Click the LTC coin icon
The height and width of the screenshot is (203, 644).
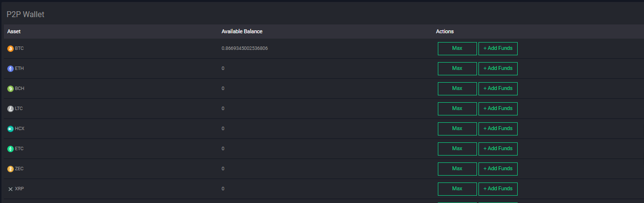point(10,109)
